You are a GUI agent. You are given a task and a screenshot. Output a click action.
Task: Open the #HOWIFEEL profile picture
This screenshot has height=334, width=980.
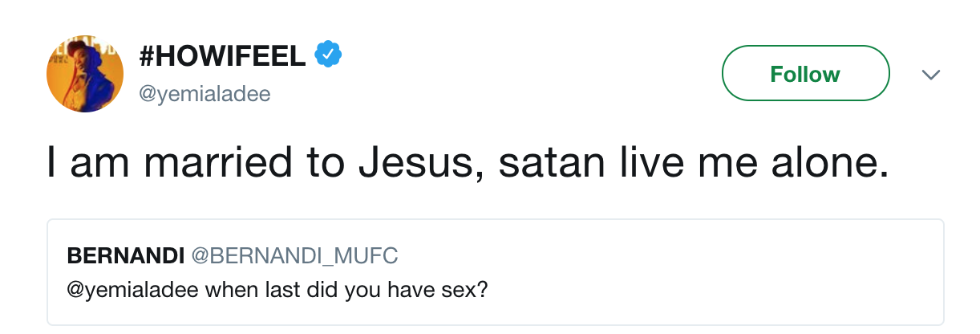85,74
